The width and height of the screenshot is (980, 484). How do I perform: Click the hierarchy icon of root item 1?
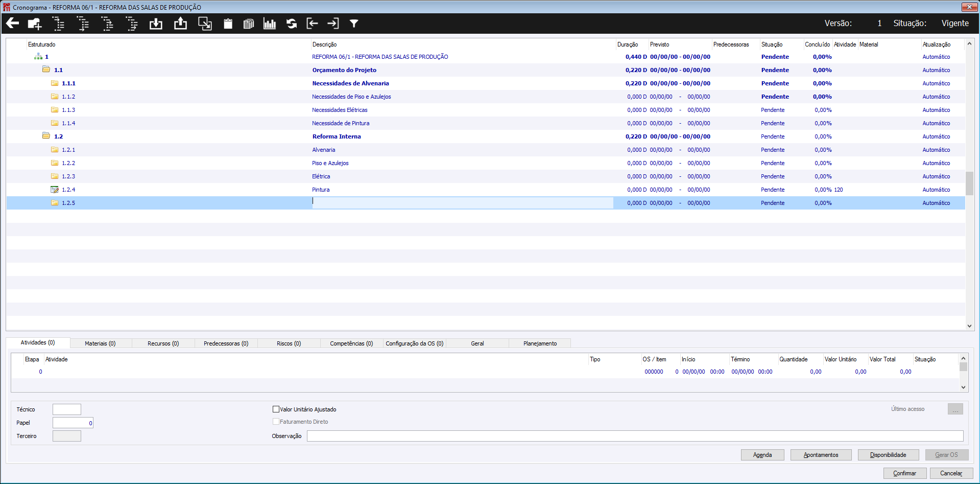click(38, 57)
